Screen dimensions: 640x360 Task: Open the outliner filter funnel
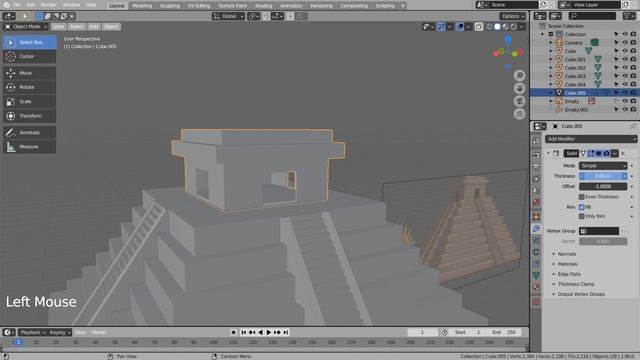pyautogui.click(x=627, y=16)
